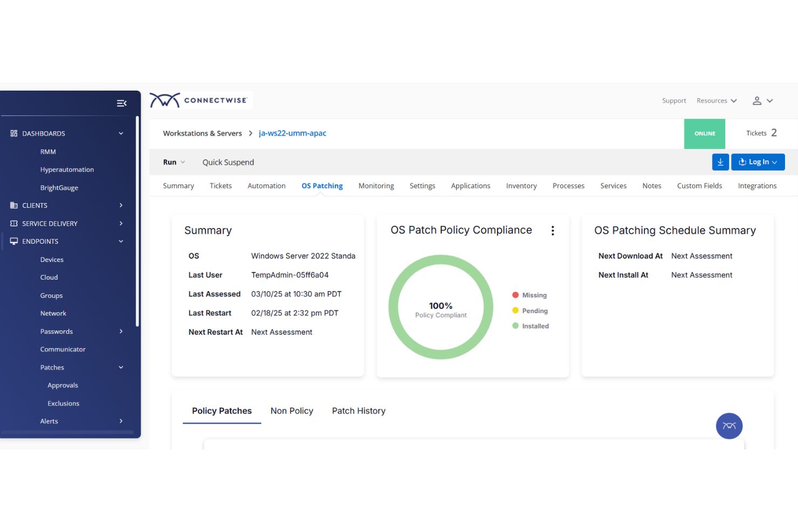
Task: Click the green Installed color dot
Action: (x=516, y=326)
